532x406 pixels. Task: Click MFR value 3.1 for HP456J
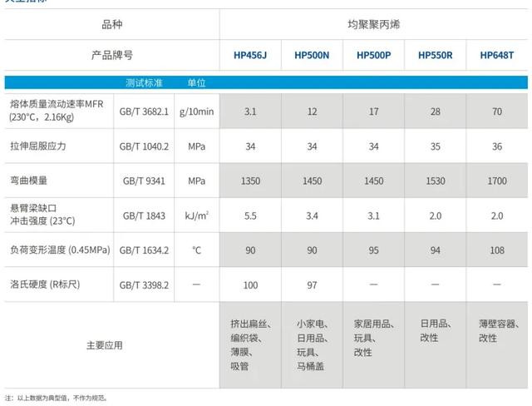tap(250, 111)
